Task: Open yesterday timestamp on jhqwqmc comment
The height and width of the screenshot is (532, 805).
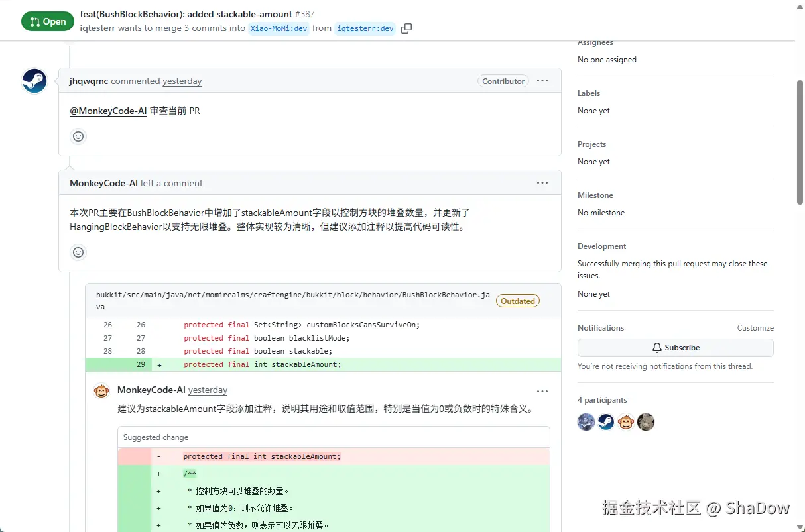Action: 182,81
